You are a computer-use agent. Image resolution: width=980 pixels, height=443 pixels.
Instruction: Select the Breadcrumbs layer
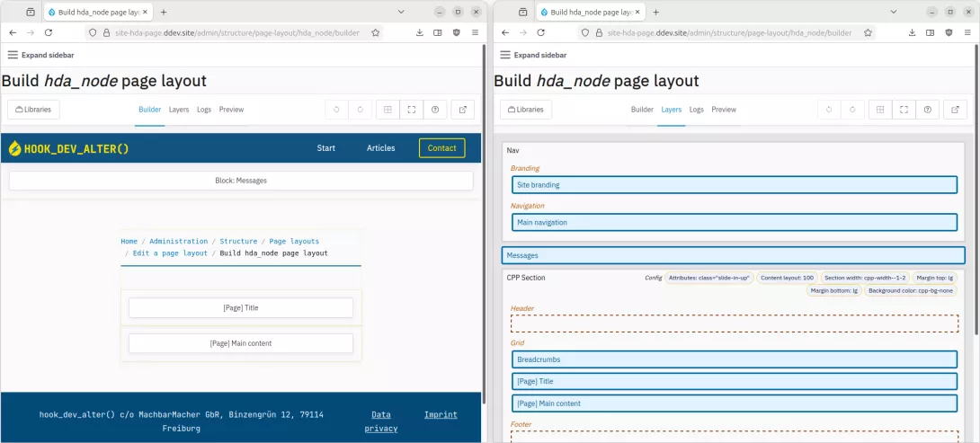pos(735,360)
